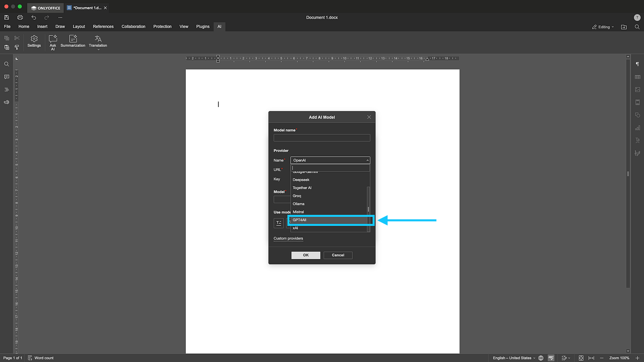Click the user avatar T icon

point(637,17)
